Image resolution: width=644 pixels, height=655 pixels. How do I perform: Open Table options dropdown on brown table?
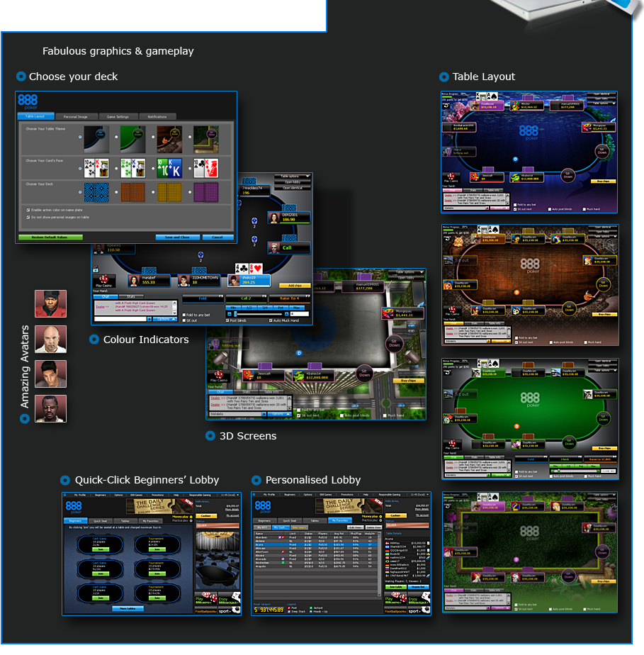(x=602, y=237)
